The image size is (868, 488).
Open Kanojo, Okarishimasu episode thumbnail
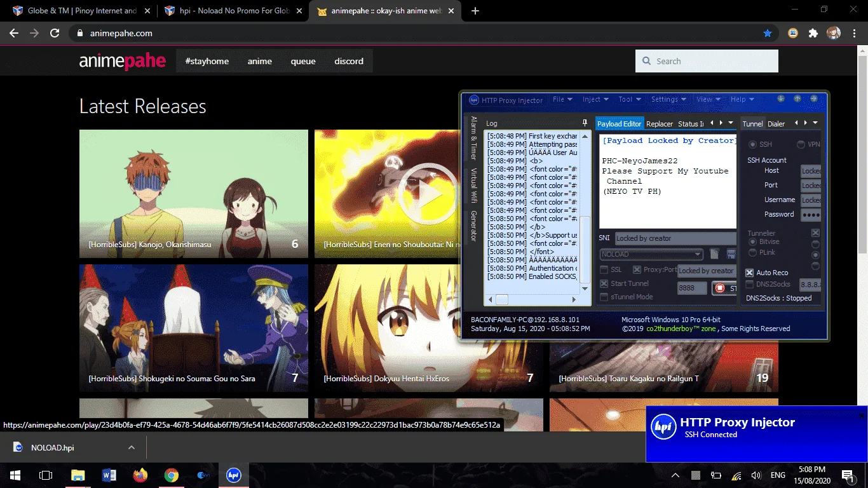click(x=194, y=194)
